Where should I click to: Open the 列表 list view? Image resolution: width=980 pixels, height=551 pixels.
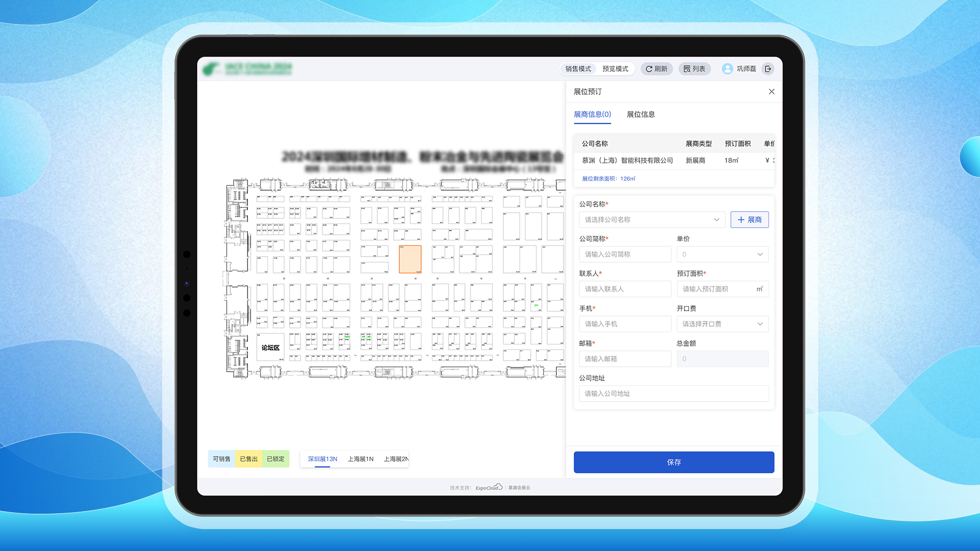(x=695, y=69)
